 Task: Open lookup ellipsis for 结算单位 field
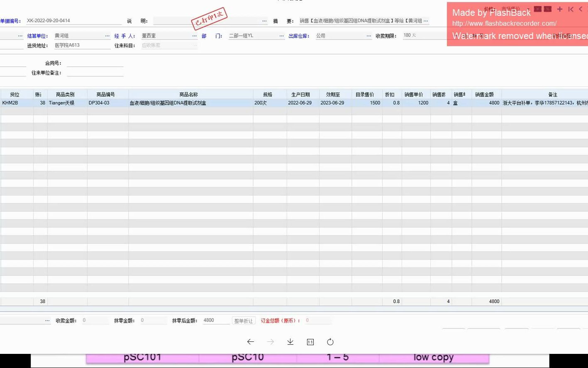(x=107, y=36)
